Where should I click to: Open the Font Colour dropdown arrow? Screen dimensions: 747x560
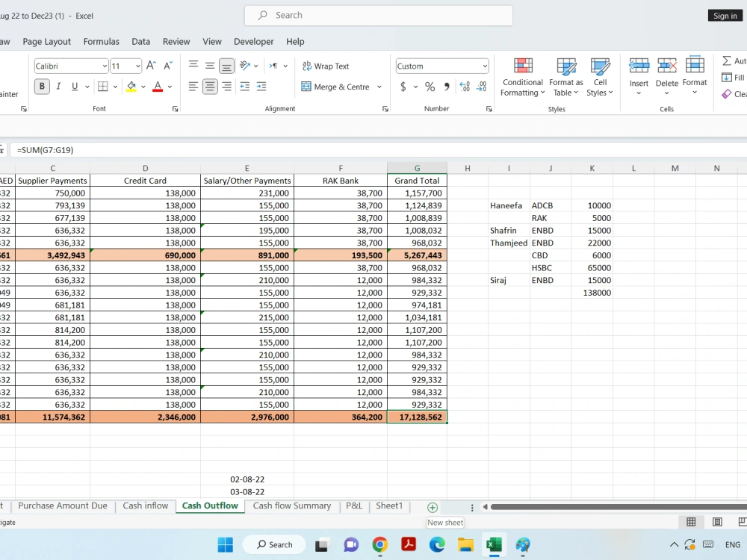click(x=170, y=87)
